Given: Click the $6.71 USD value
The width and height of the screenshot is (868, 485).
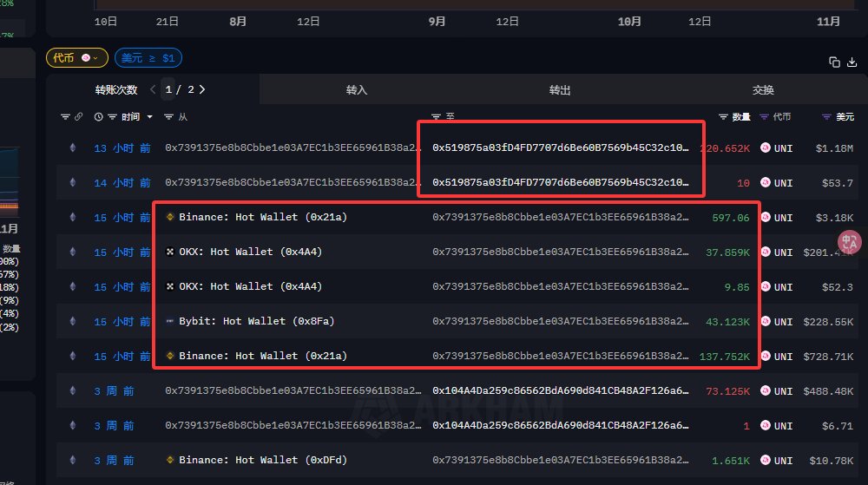Looking at the screenshot, I should [x=838, y=426].
